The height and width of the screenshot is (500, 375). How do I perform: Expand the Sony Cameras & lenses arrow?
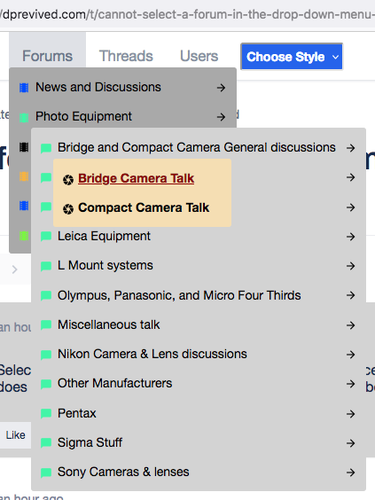click(x=350, y=472)
